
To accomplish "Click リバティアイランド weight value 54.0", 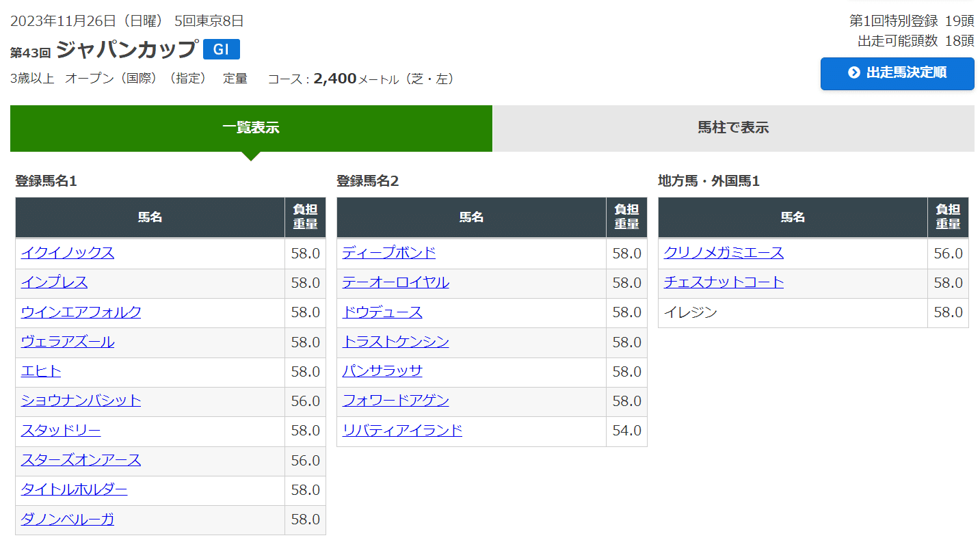I will [x=627, y=431].
